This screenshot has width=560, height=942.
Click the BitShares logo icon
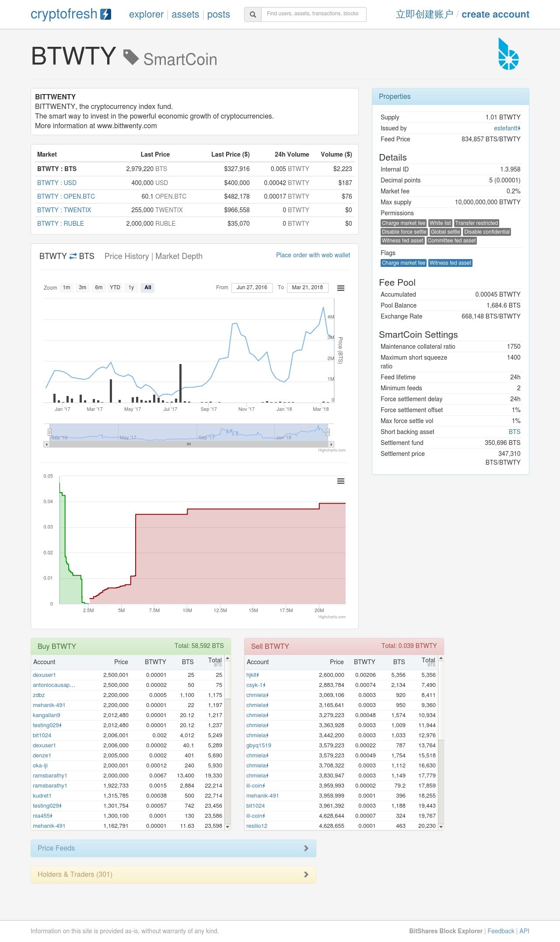508,54
